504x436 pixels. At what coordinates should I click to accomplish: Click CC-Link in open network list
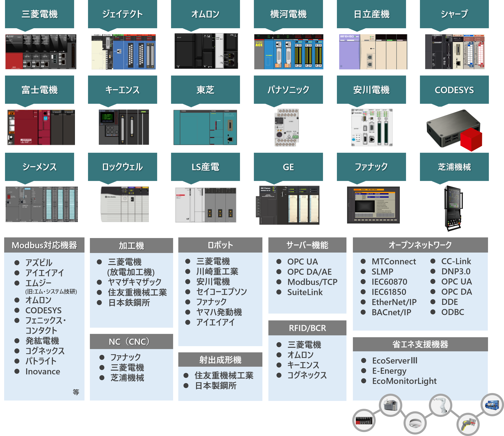point(456,261)
